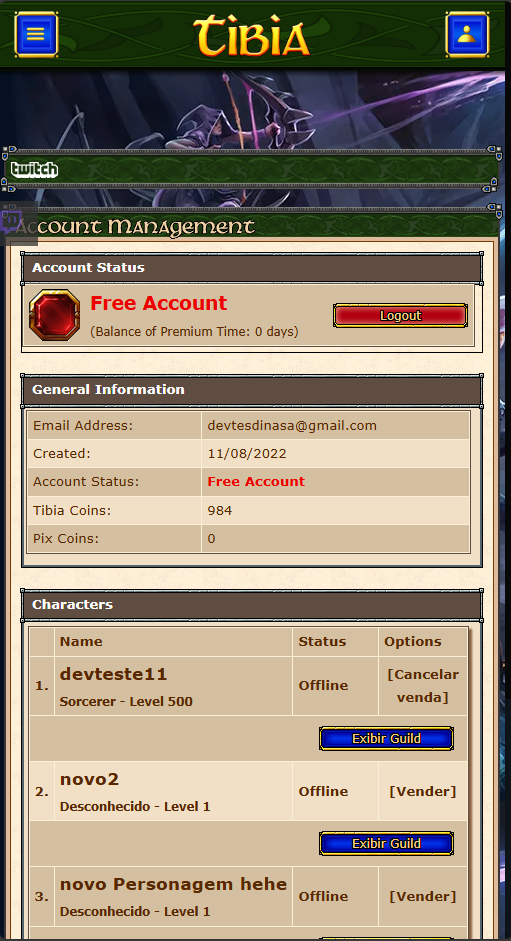Click Exibir Guild under novo2
This screenshot has width=511, height=941.
point(386,843)
